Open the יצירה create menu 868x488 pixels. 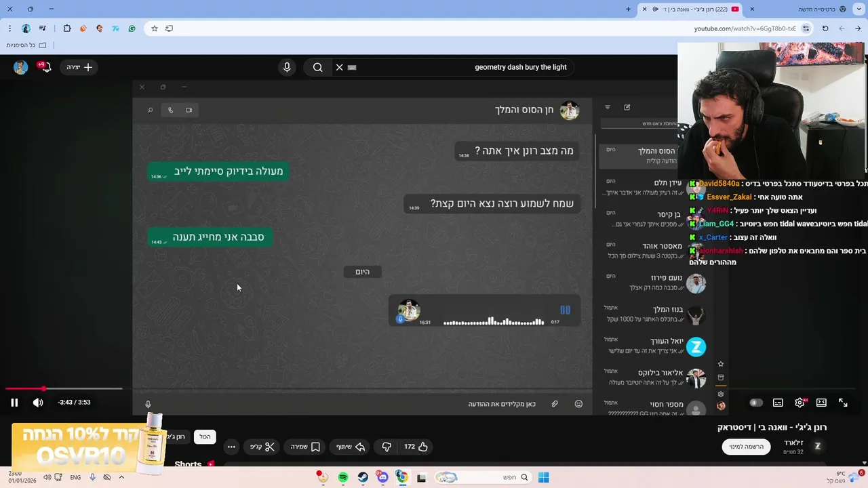point(79,67)
